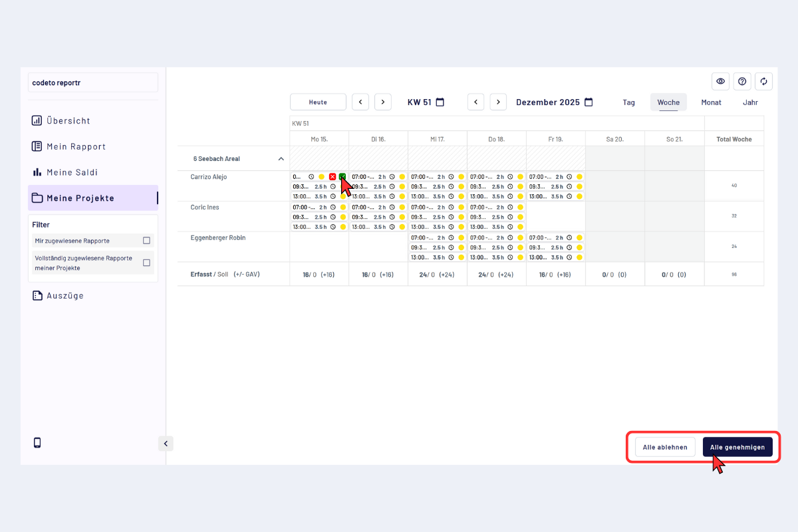Click the eye visibility icon at top right
Screen dimensions: 798x532
(x=720, y=81)
